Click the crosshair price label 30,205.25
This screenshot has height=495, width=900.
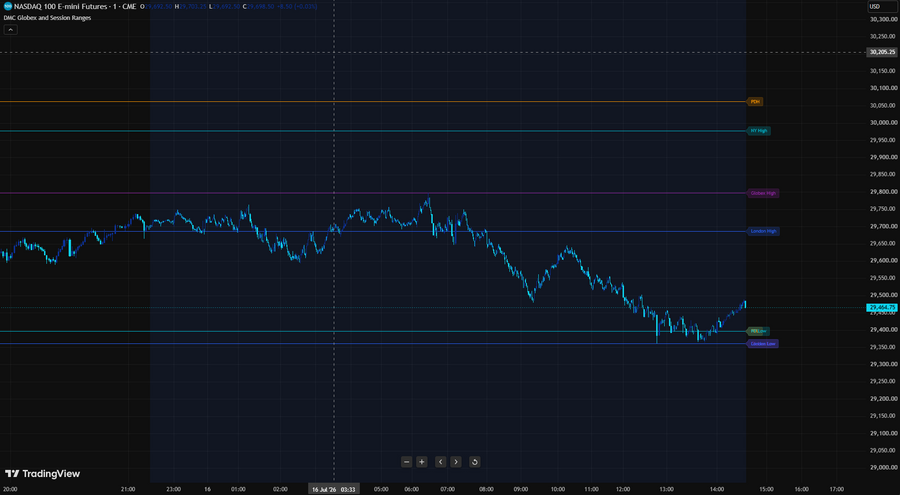point(882,52)
